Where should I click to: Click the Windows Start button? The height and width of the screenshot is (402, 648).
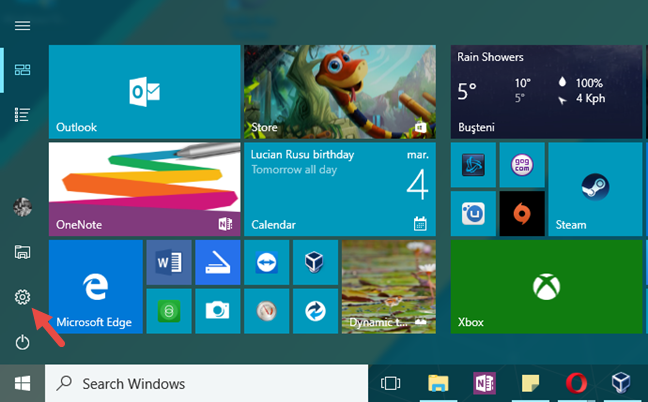(x=22, y=383)
